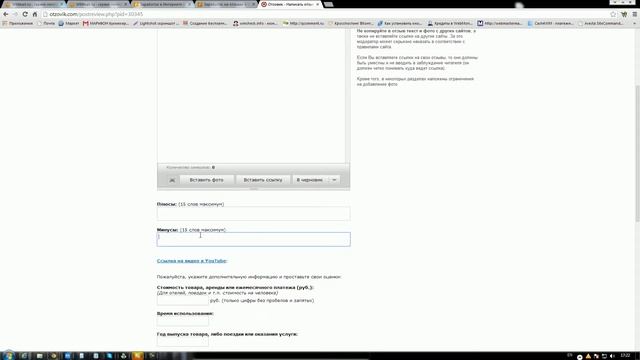
Task: Open the Windows Start button
Action: (8, 356)
